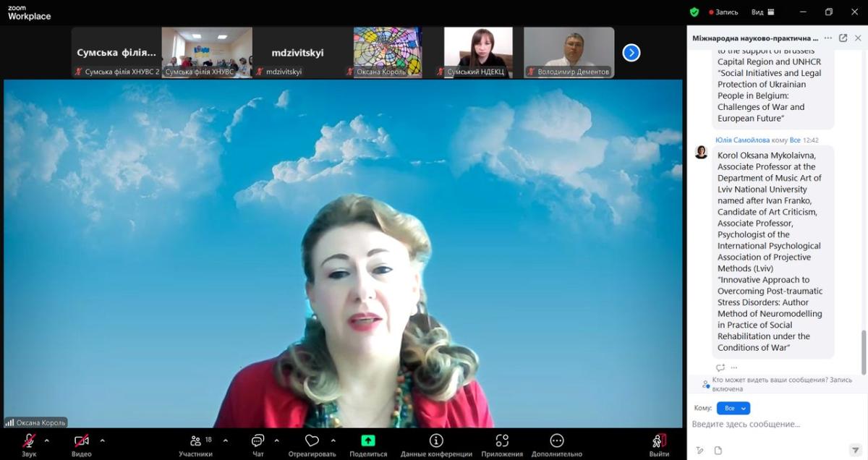Open the Приложения apps icon
868x460 pixels.
tap(502, 444)
